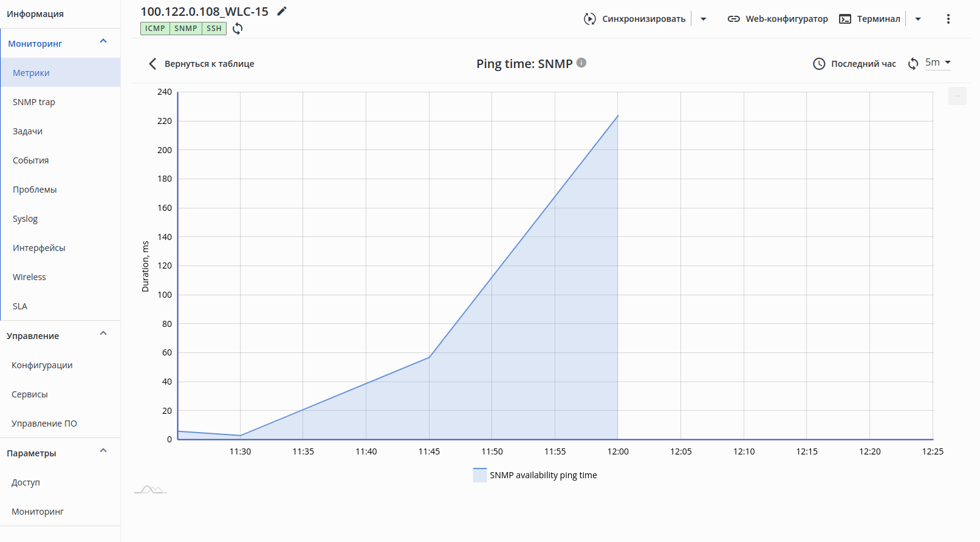Select Интерфейсы in the sidebar
This screenshot has width=980, height=542.
(x=39, y=248)
